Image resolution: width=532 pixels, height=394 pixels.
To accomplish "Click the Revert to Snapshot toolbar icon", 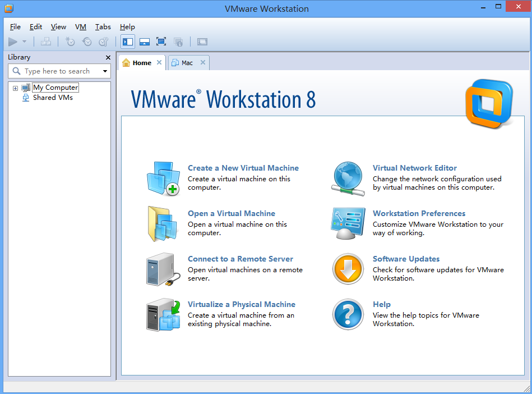I will tap(87, 42).
